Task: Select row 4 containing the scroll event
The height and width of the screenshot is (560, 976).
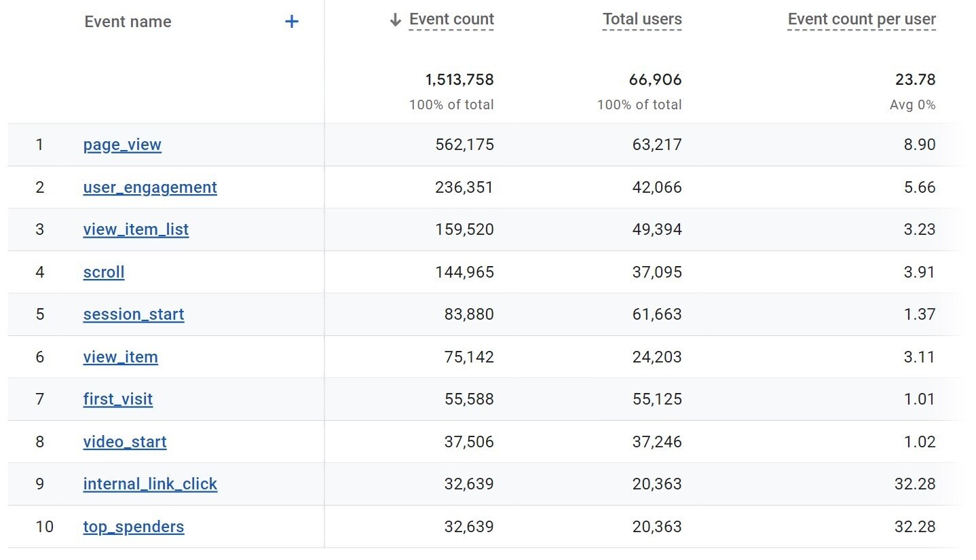Action: pyautogui.click(x=475, y=272)
